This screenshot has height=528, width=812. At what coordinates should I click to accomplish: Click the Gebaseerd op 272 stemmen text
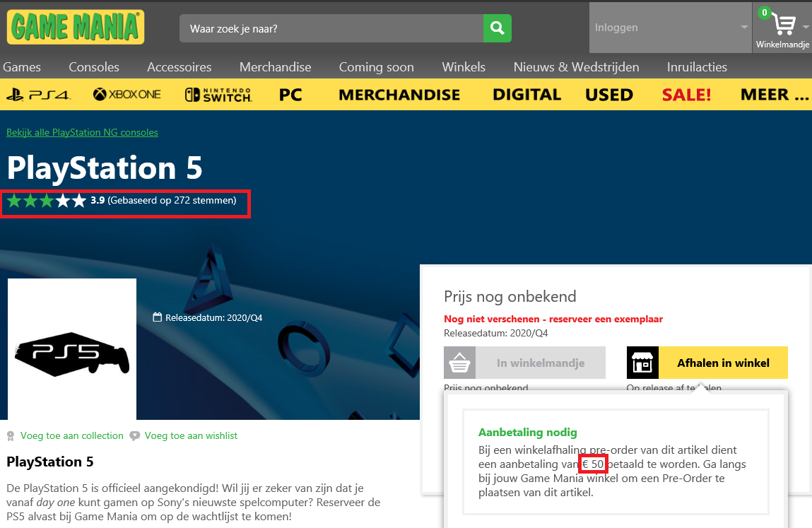172,200
